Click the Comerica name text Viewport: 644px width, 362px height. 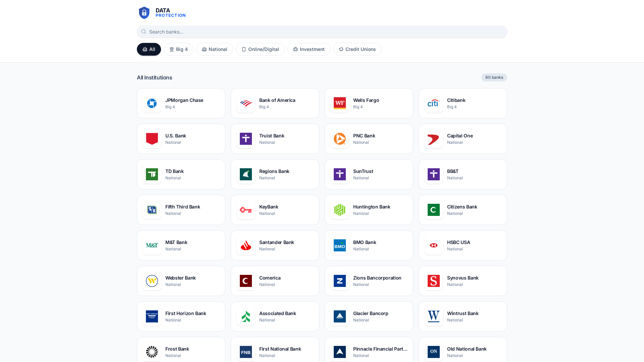[x=270, y=278]
